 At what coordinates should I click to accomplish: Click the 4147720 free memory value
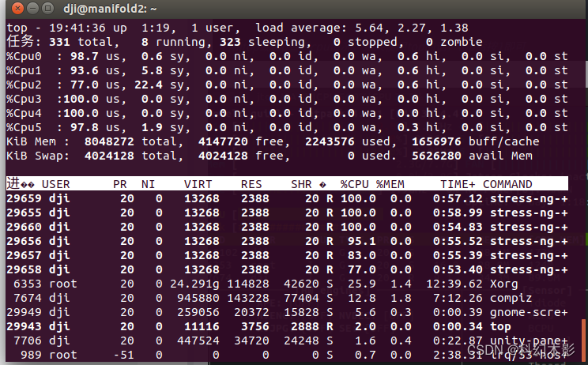223,141
